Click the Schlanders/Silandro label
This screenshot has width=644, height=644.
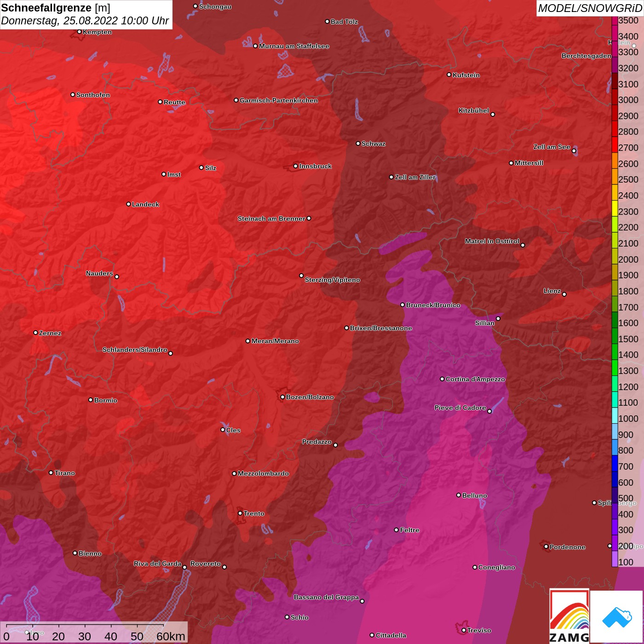point(135,350)
